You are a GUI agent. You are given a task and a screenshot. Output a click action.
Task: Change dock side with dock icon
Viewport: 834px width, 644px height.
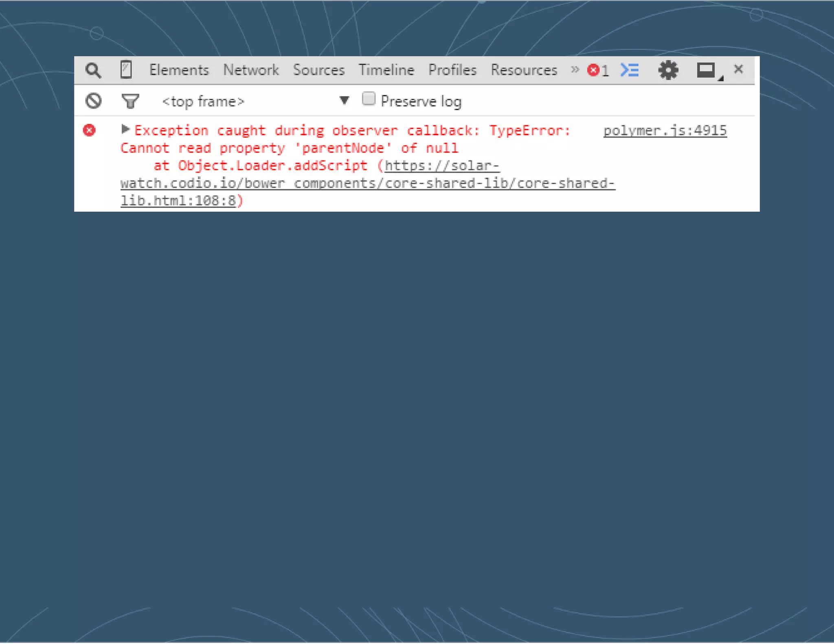pyautogui.click(x=707, y=70)
